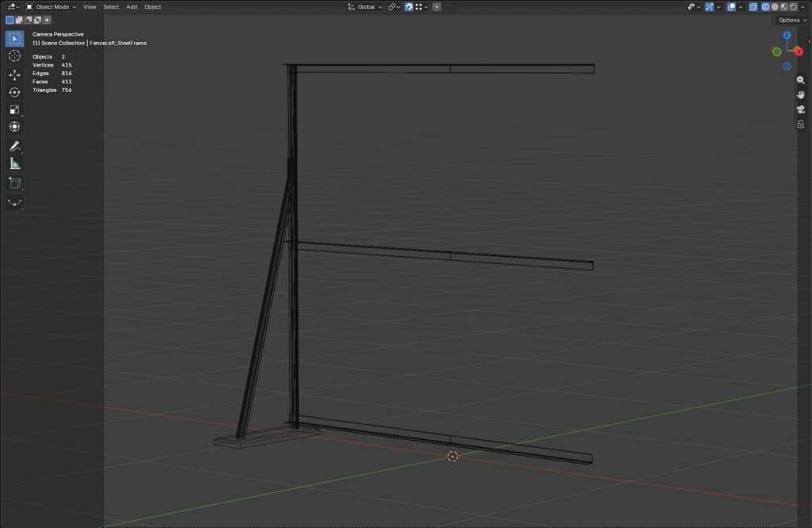812x528 pixels.
Task: Select the Measure tool
Action: pos(14,163)
